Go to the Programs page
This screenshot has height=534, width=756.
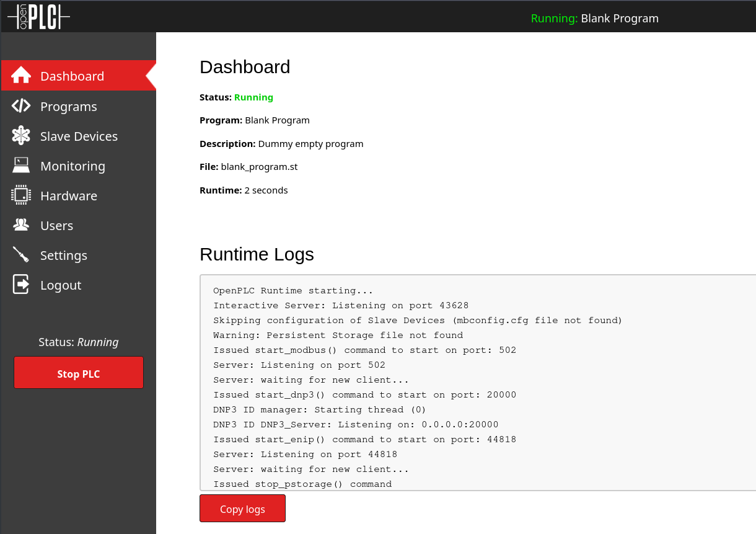pyautogui.click(x=78, y=106)
